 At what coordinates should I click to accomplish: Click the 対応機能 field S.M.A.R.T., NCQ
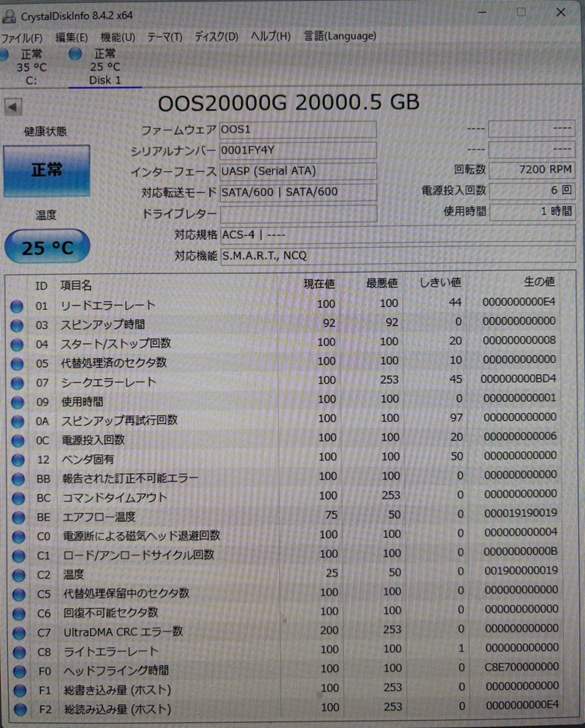click(x=399, y=255)
